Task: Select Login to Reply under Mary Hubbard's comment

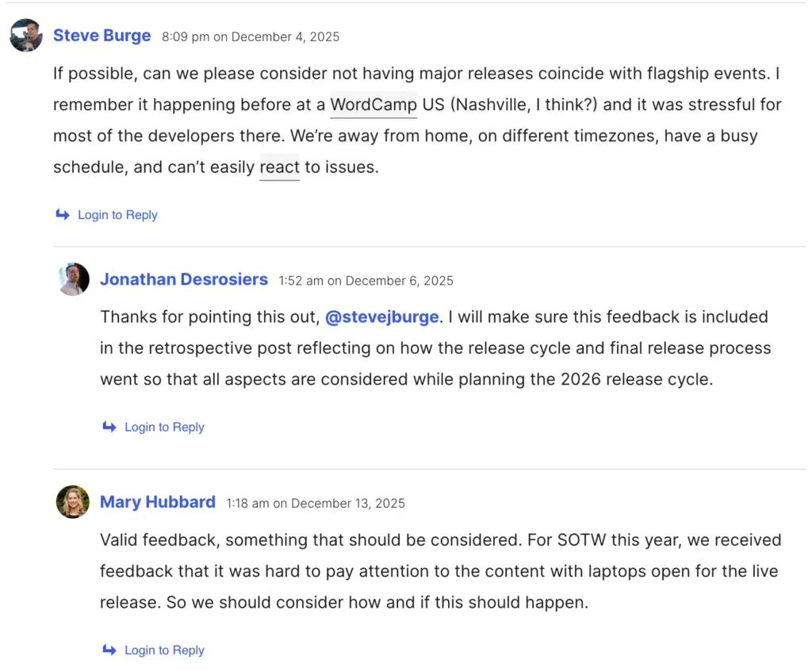Action: click(x=164, y=650)
